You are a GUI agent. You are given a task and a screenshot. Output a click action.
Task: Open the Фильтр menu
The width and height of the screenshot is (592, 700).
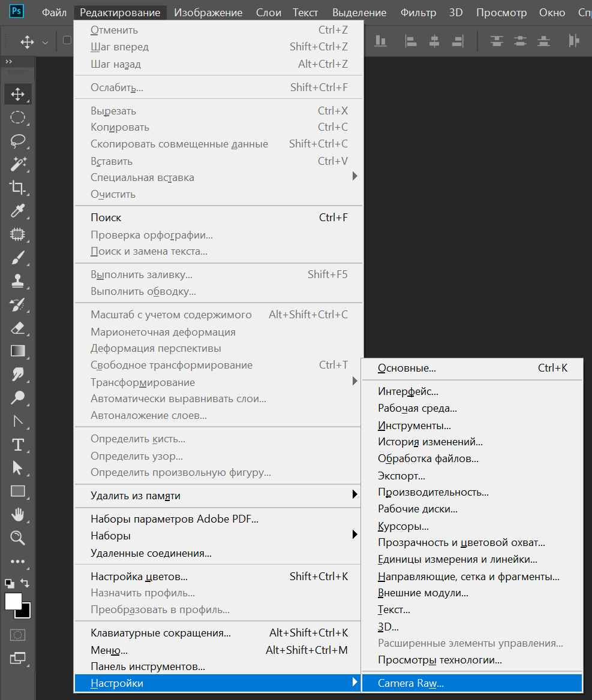coord(418,13)
